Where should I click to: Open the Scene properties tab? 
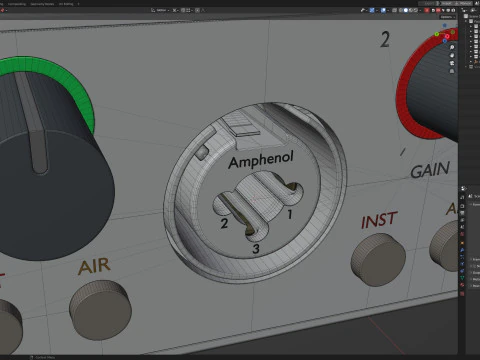point(462,227)
